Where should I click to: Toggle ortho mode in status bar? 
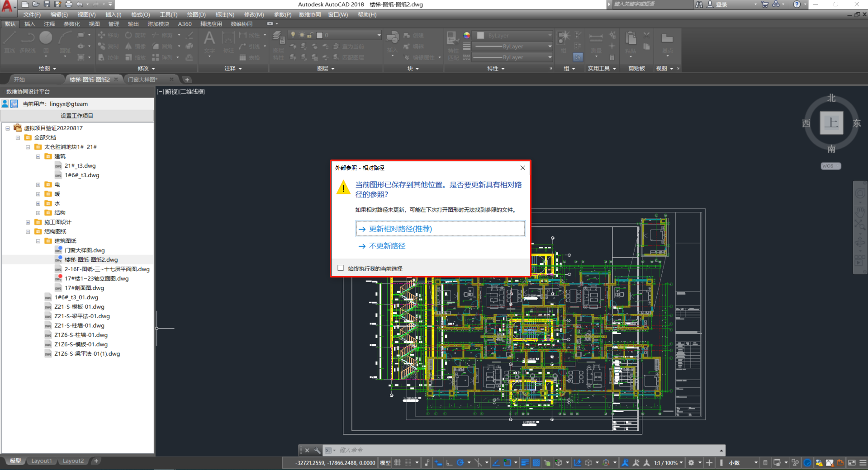pos(449,463)
